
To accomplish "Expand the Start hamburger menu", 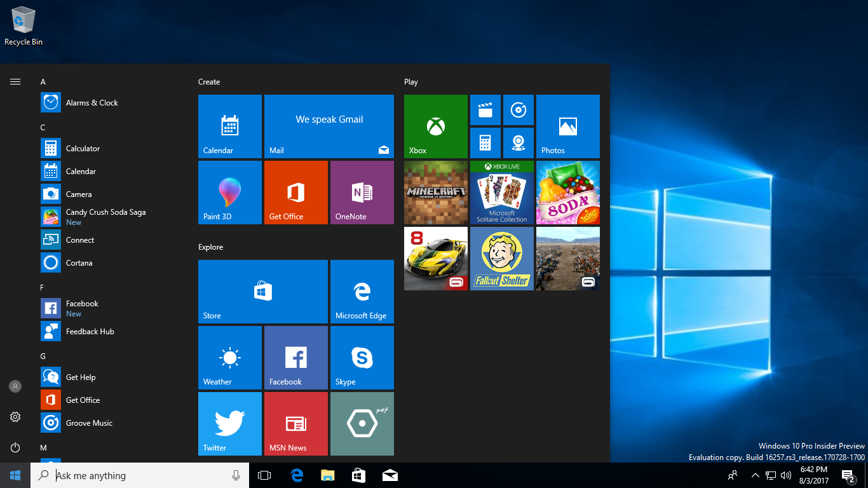I will tap(15, 81).
